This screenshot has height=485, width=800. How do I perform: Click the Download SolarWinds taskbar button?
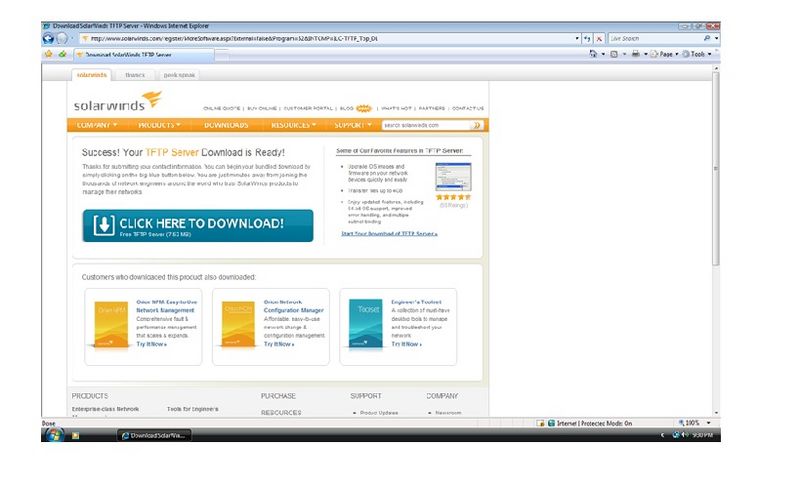pyautogui.click(x=154, y=436)
